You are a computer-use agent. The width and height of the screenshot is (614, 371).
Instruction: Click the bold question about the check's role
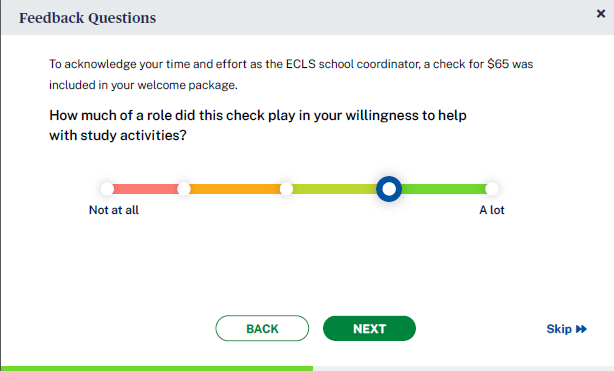click(258, 125)
